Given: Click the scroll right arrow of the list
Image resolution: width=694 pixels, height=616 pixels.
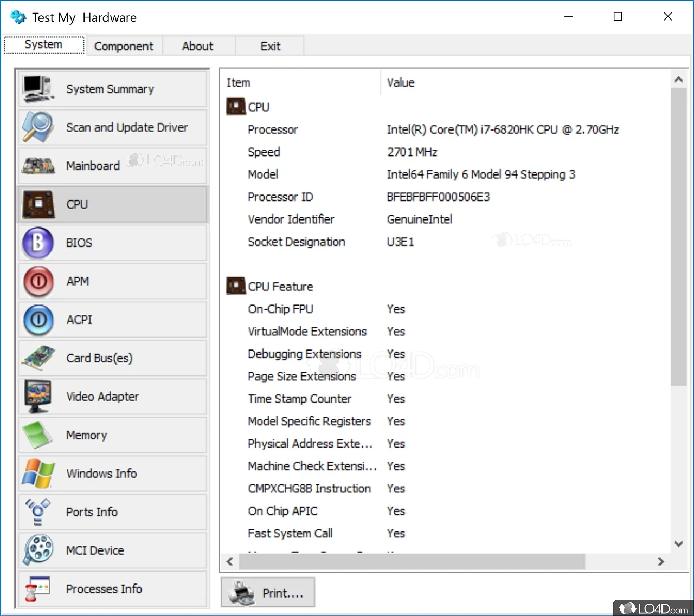Looking at the screenshot, I should coord(660,562).
